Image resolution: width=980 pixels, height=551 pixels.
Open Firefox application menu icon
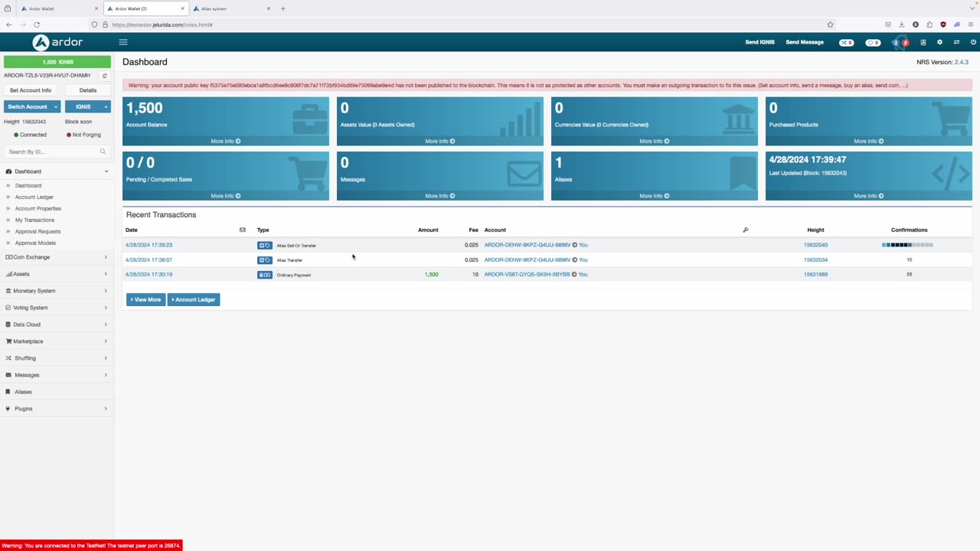click(x=971, y=24)
